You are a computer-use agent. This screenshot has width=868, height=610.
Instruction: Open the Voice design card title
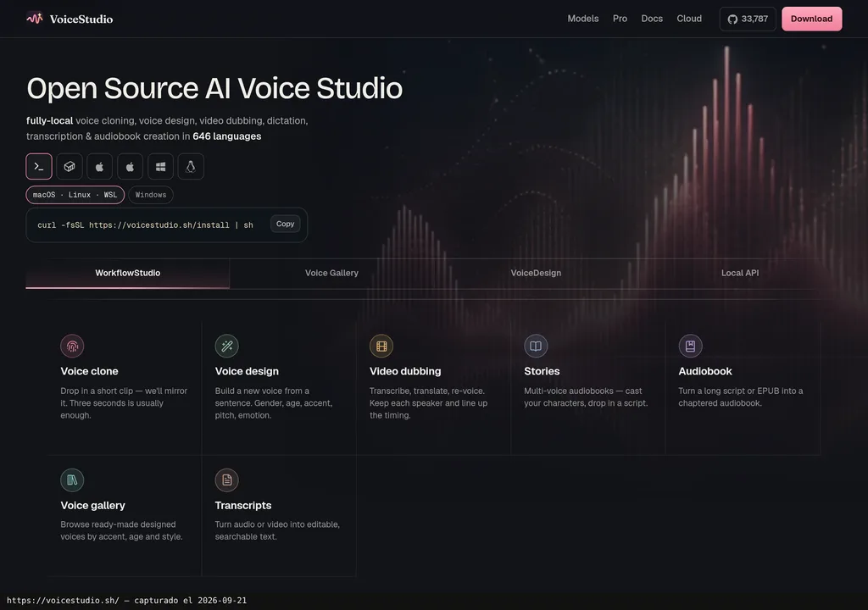point(247,371)
